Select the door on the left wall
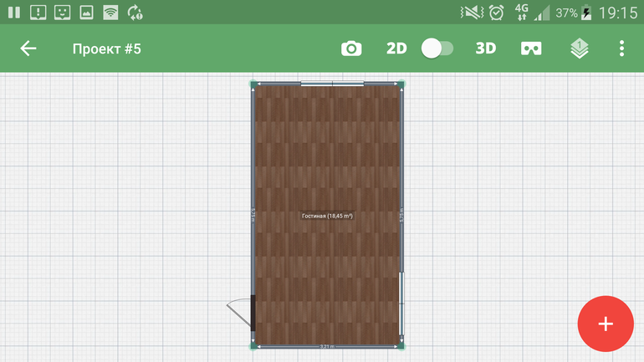This screenshot has width=644, height=362. coord(251,312)
